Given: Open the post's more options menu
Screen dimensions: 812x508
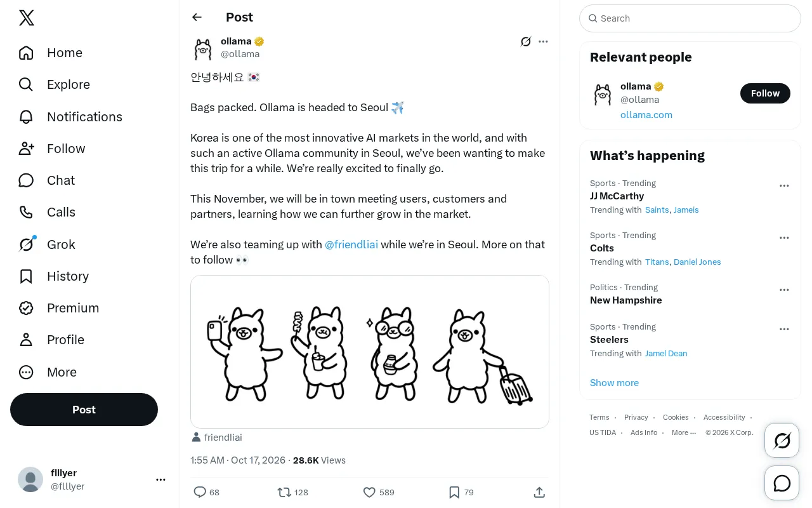Looking at the screenshot, I should 543,42.
